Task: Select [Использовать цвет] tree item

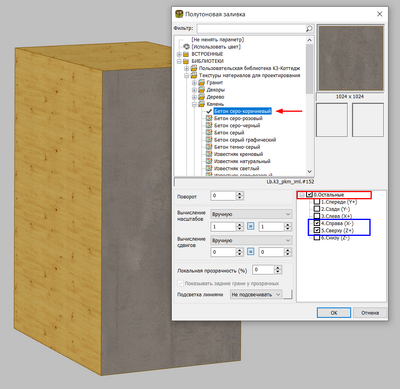Action: click(x=216, y=47)
